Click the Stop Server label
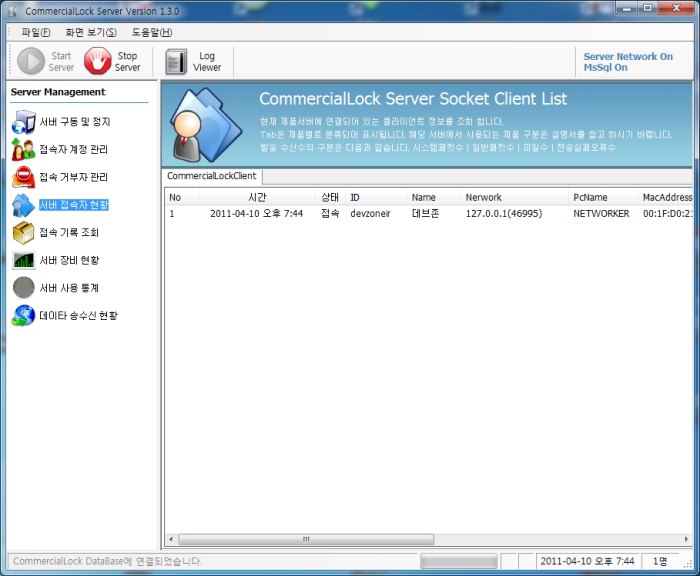 click(x=127, y=62)
